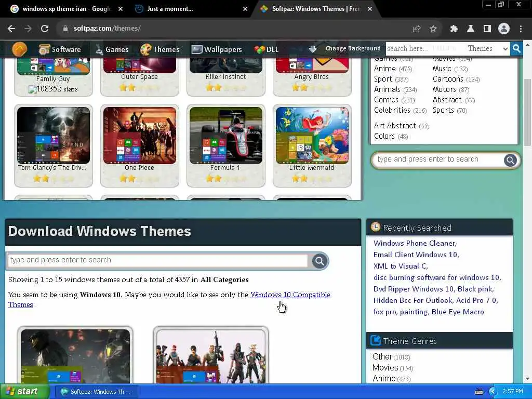
Task: Open the Chrome profile avatar
Action: [x=504, y=29]
